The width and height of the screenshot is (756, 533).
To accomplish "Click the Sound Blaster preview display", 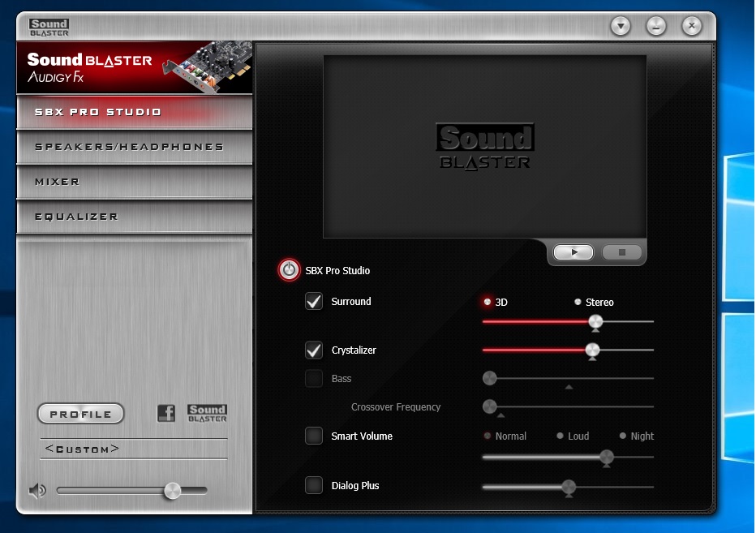I will pyautogui.click(x=484, y=146).
